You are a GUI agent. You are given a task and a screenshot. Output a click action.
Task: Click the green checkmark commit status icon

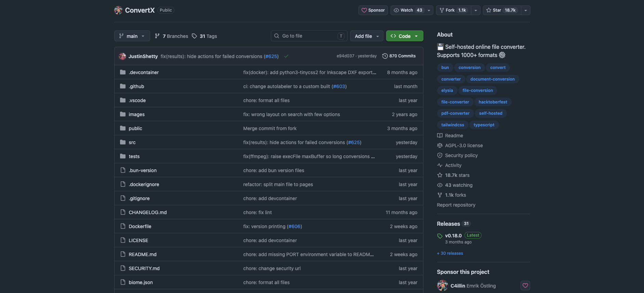pos(286,56)
